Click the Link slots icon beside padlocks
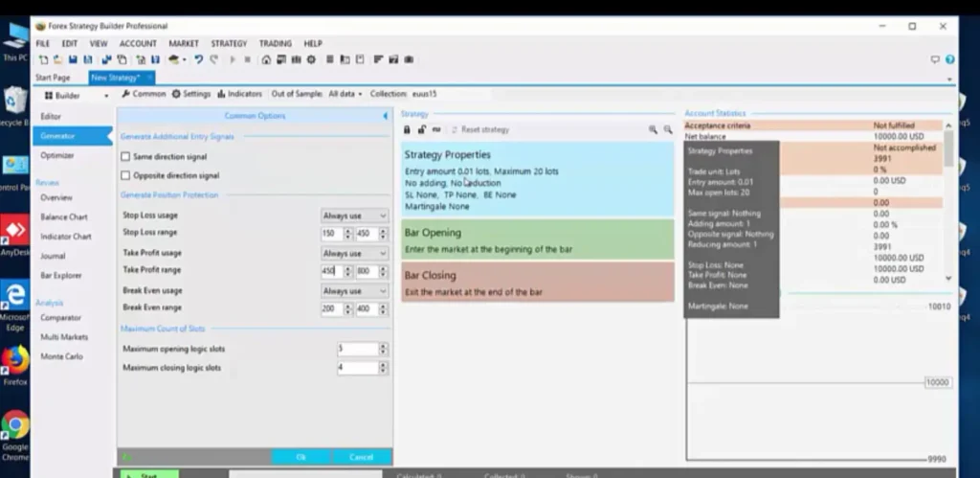 436,129
